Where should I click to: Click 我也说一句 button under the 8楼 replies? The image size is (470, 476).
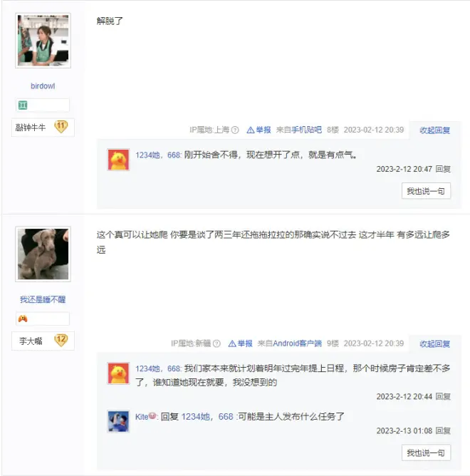(x=426, y=191)
